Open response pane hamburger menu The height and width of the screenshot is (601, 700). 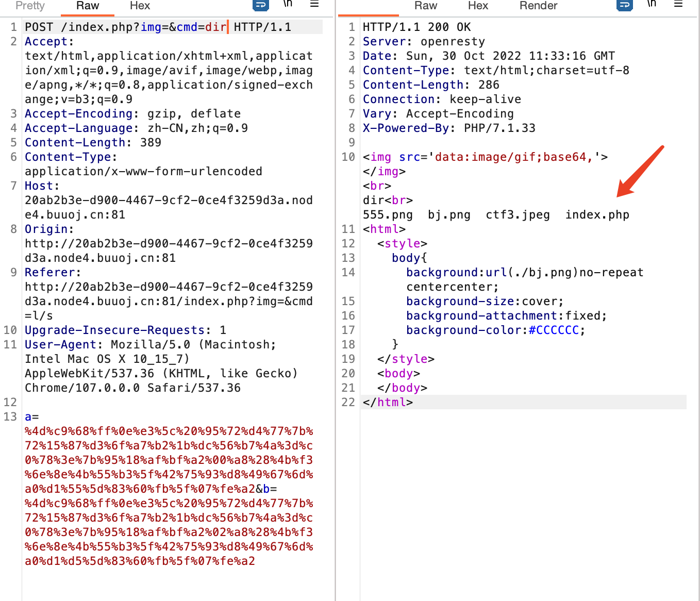(x=678, y=4)
